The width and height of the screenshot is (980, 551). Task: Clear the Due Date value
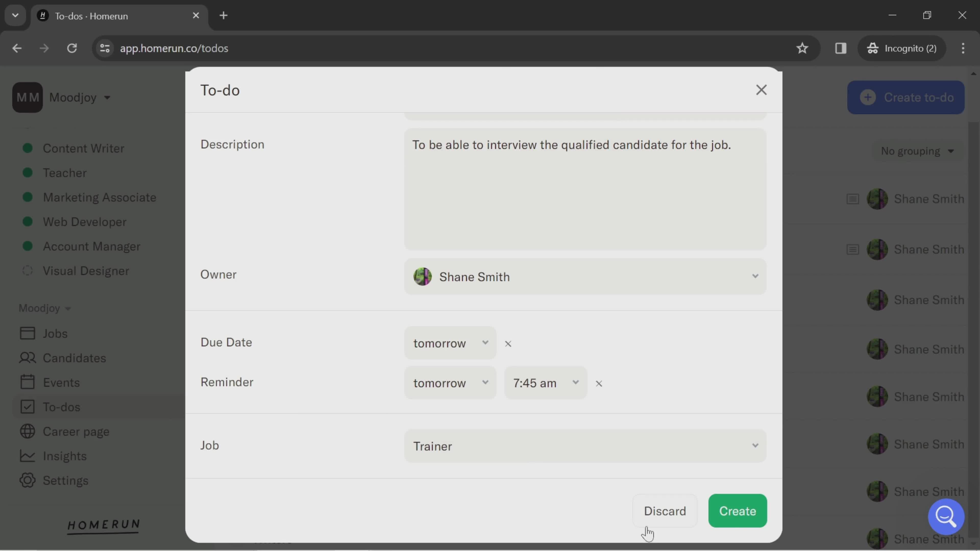tap(508, 344)
